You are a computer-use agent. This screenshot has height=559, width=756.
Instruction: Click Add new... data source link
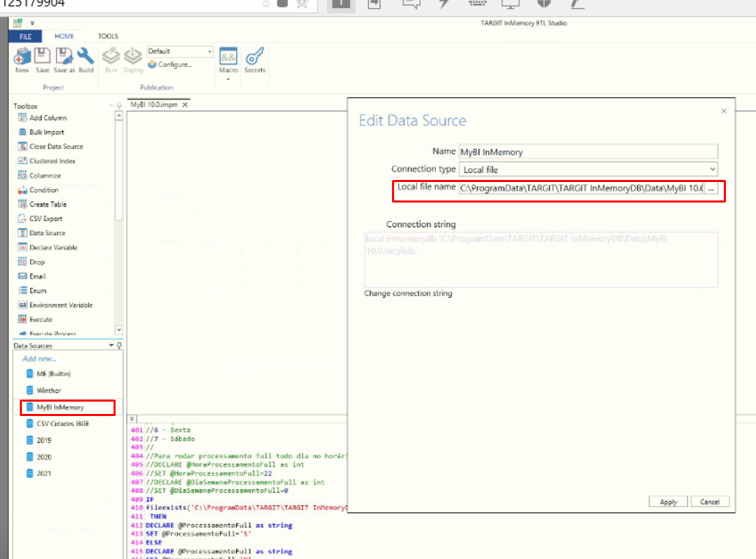[x=39, y=359]
